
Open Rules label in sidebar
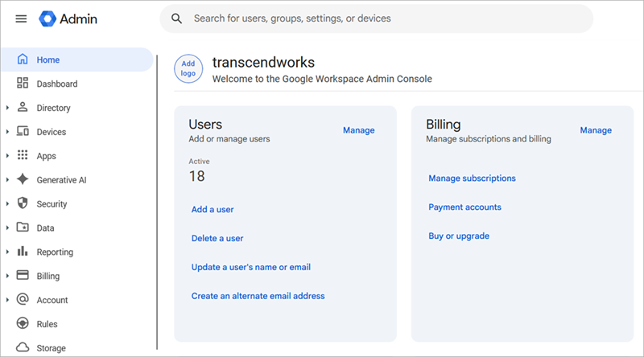point(47,324)
